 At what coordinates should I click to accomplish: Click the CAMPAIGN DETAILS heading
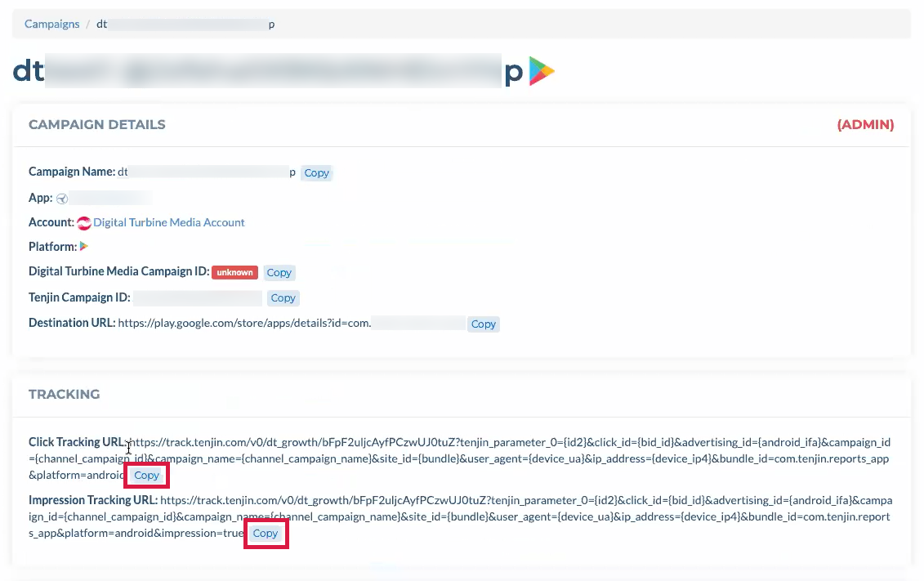coord(97,125)
